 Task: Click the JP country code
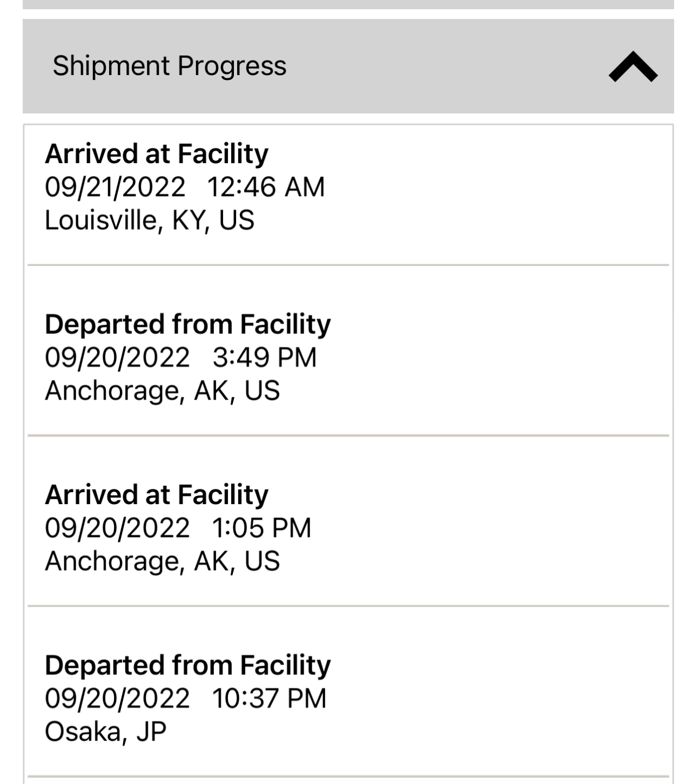pyautogui.click(x=151, y=732)
